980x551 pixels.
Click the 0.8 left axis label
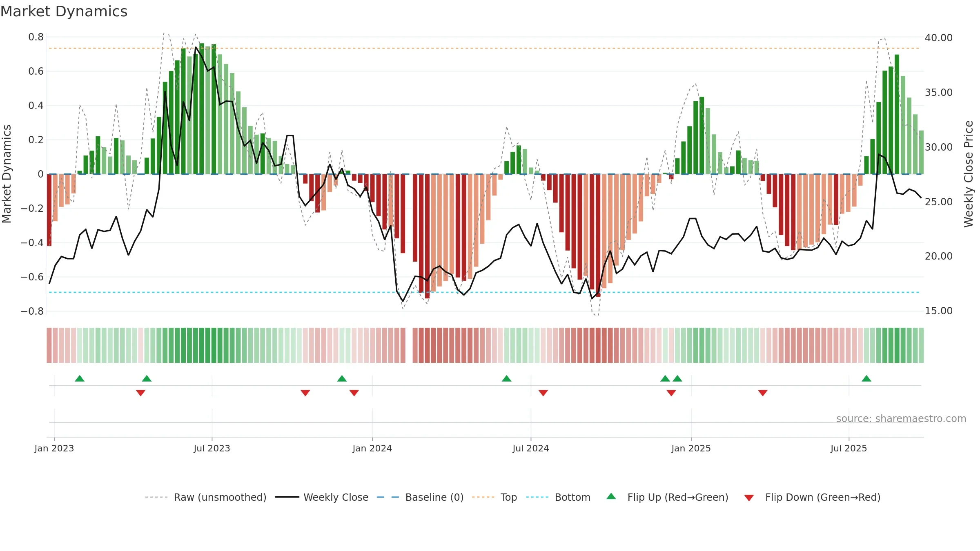[36, 37]
